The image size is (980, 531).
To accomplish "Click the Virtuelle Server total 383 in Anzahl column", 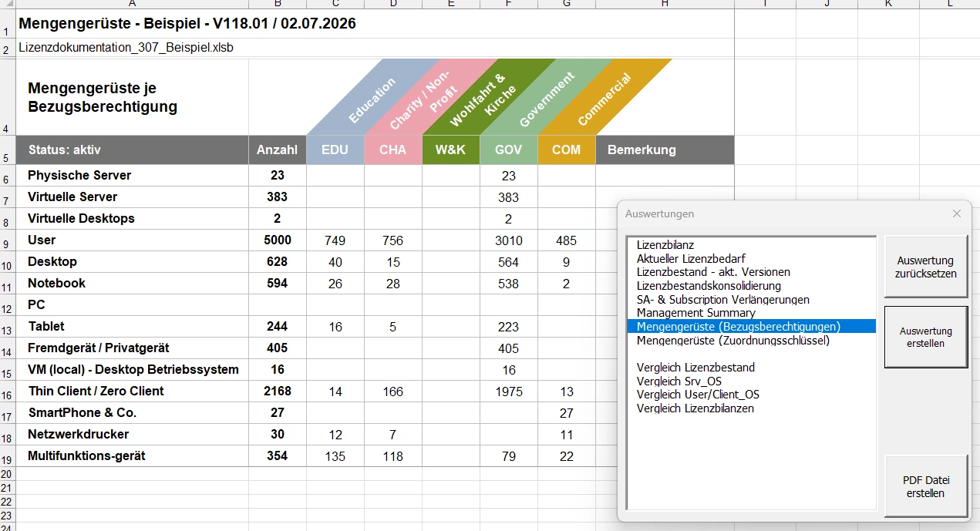I will [x=278, y=197].
